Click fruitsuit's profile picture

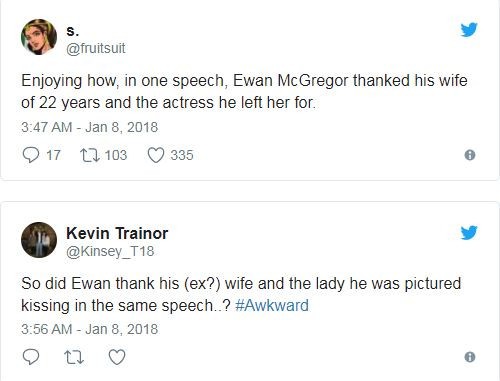pos(39,37)
